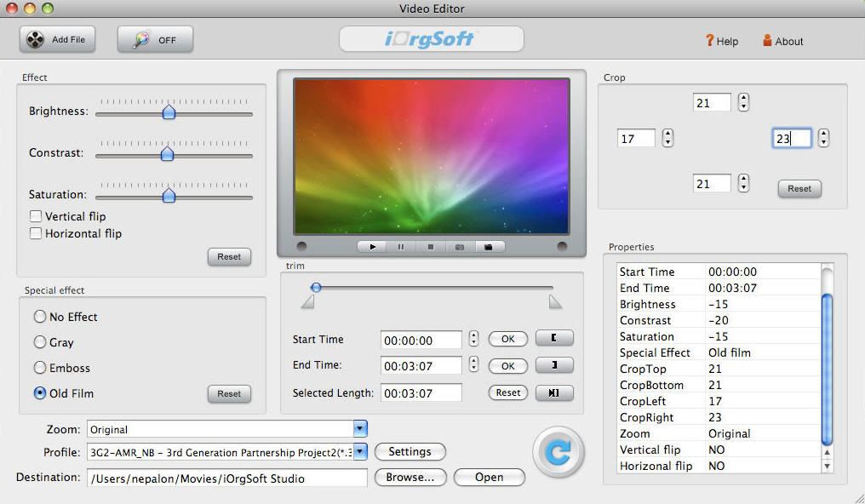Click the Saturation slider handle
The image size is (865, 504).
click(x=169, y=195)
